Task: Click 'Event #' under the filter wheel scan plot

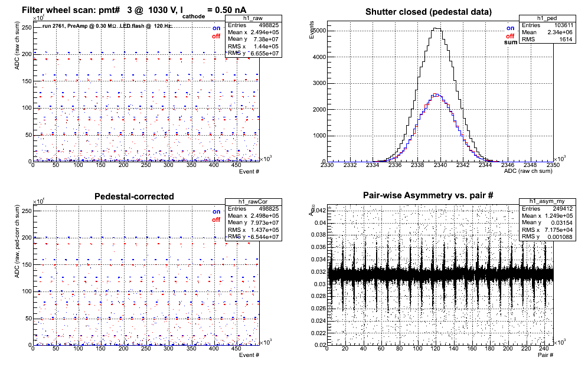Action: (x=249, y=171)
